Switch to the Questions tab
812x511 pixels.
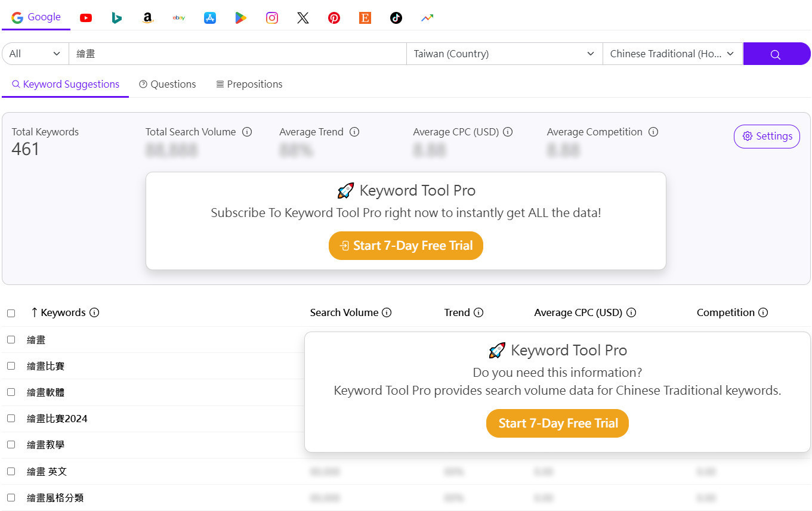(168, 84)
